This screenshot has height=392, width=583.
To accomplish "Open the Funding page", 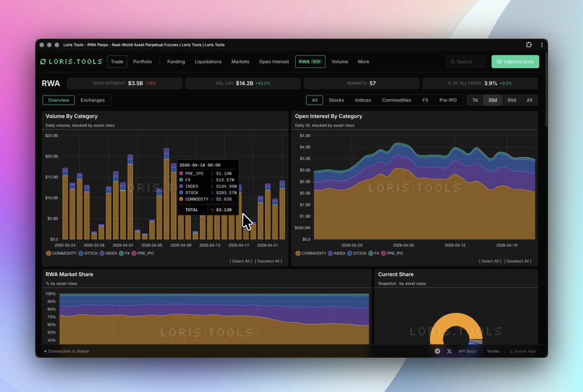I will [176, 62].
